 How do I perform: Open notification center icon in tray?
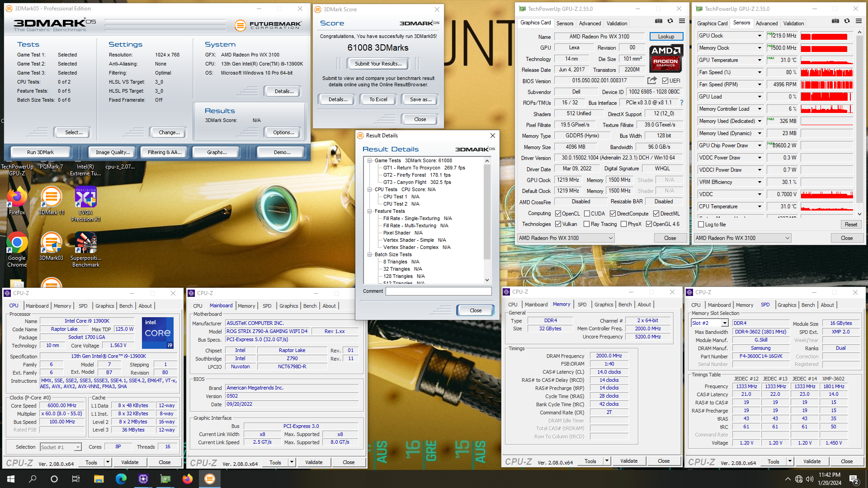(854, 479)
